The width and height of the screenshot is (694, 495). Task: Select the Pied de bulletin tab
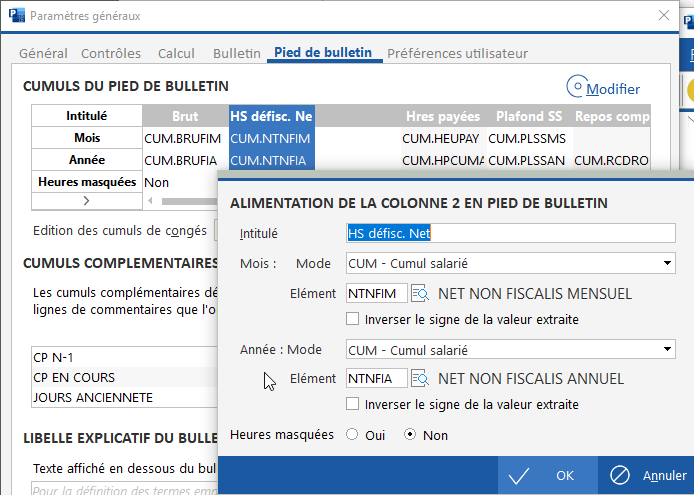(323, 53)
